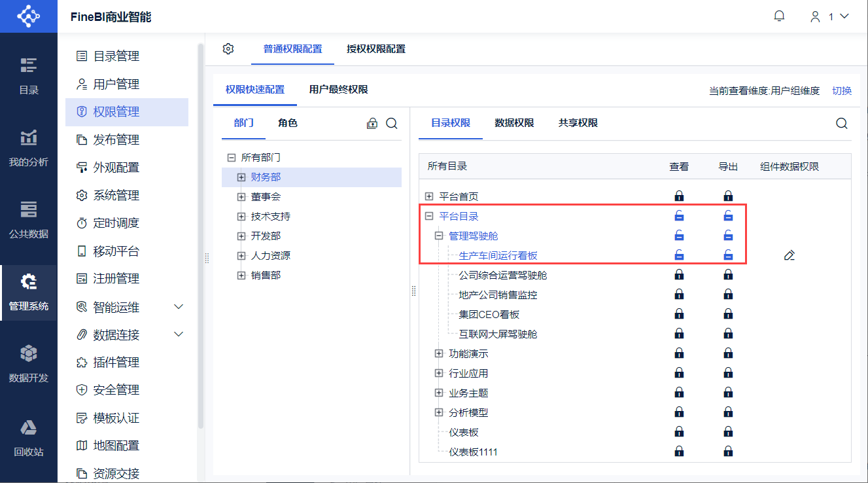Expand the 智能运维 menu chevron

(179, 307)
